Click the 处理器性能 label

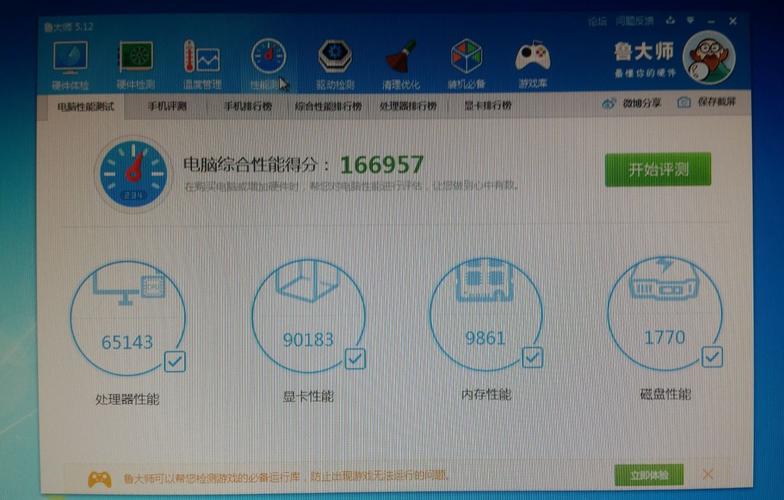tap(127, 400)
